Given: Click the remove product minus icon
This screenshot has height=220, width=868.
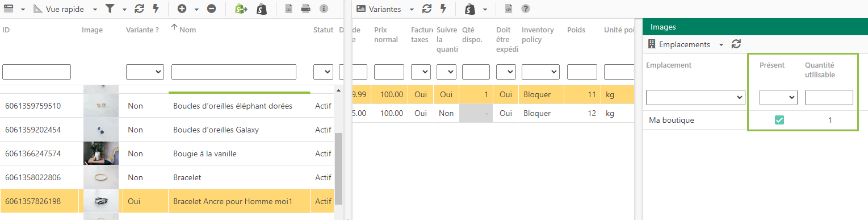Looking at the screenshot, I should [x=211, y=9].
